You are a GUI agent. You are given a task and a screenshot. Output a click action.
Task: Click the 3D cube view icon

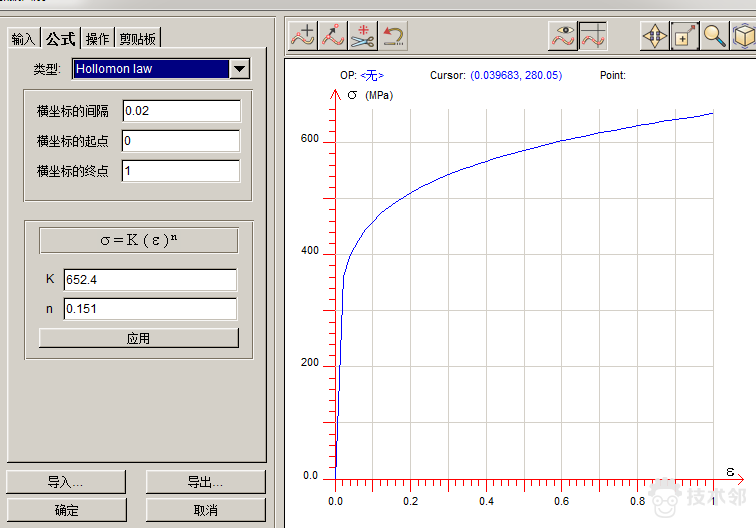(x=744, y=36)
